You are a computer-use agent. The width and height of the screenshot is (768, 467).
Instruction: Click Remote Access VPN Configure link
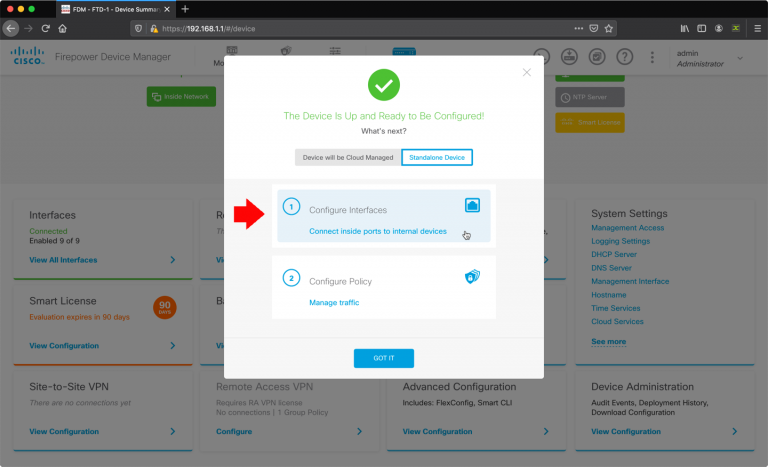234,431
